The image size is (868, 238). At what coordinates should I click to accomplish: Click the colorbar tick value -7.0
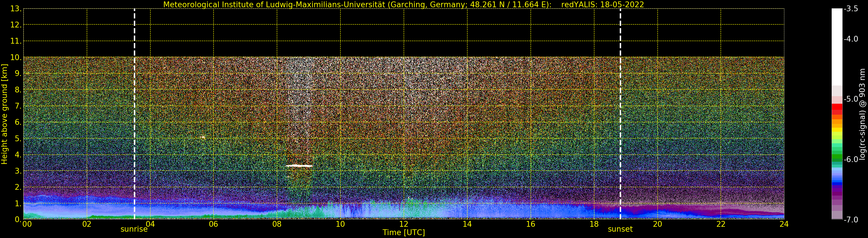(x=851, y=220)
